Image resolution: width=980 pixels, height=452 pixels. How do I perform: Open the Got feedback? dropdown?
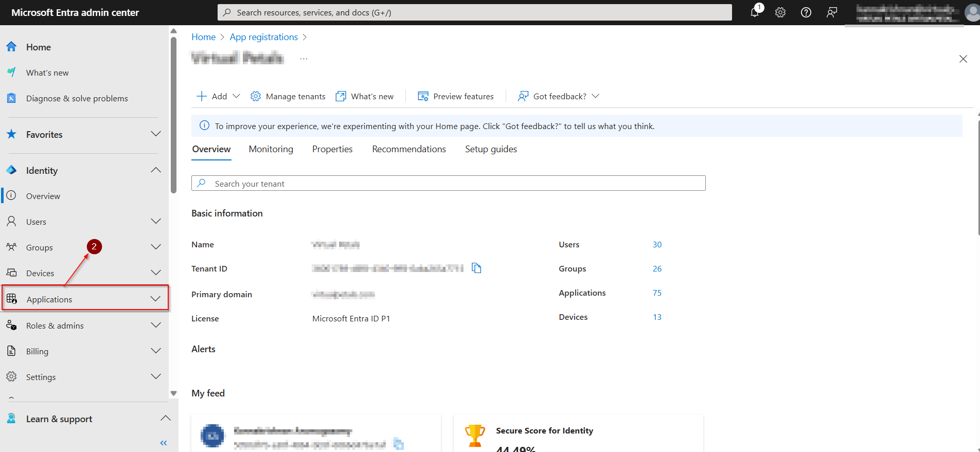point(559,96)
